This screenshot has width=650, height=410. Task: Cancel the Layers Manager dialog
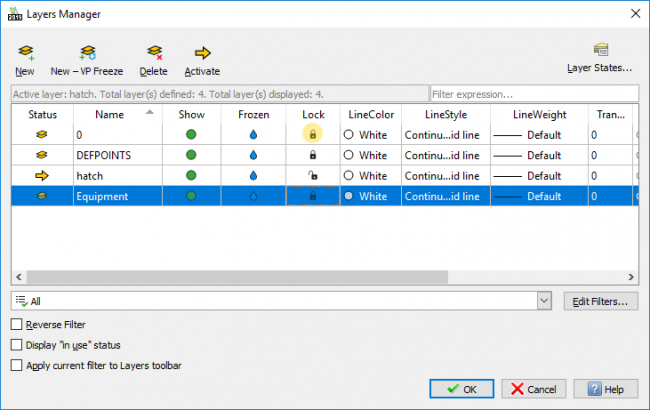pyautogui.click(x=534, y=389)
